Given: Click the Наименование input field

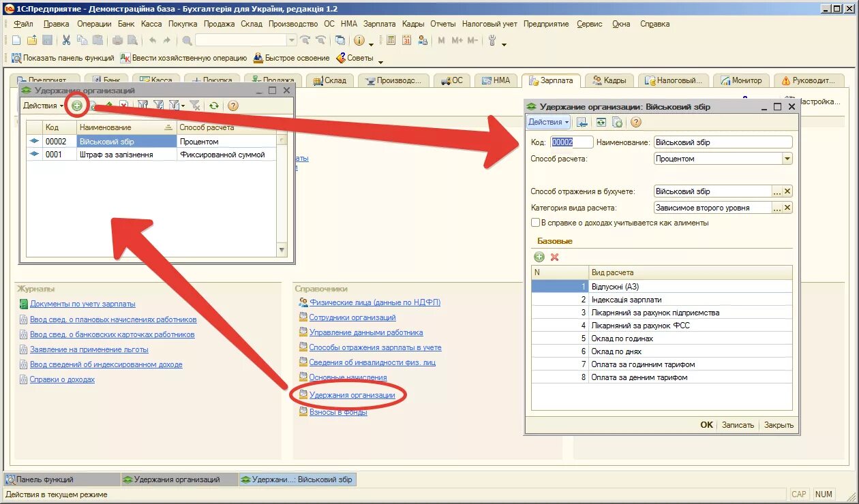Looking at the screenshot, I should (723, 142).
